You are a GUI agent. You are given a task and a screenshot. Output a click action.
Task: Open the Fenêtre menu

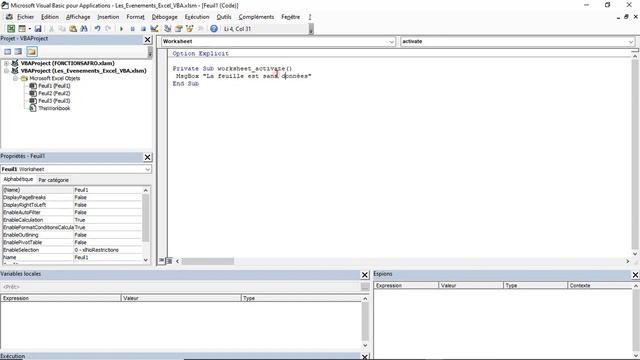[x=291, y=17]
